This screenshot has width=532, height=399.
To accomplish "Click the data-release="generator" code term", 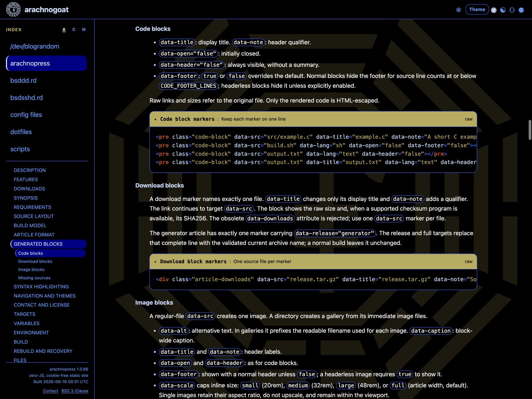I will [335, 233].
